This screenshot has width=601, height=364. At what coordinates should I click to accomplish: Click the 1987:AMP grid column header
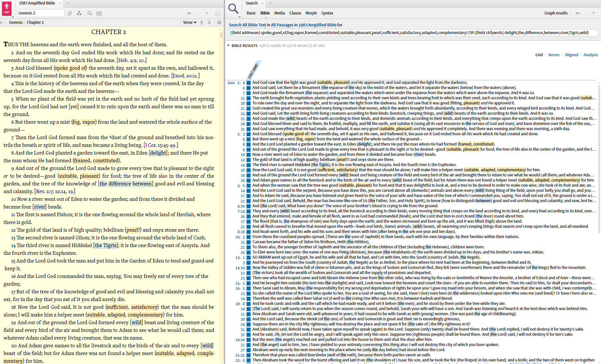click(253, 71)
